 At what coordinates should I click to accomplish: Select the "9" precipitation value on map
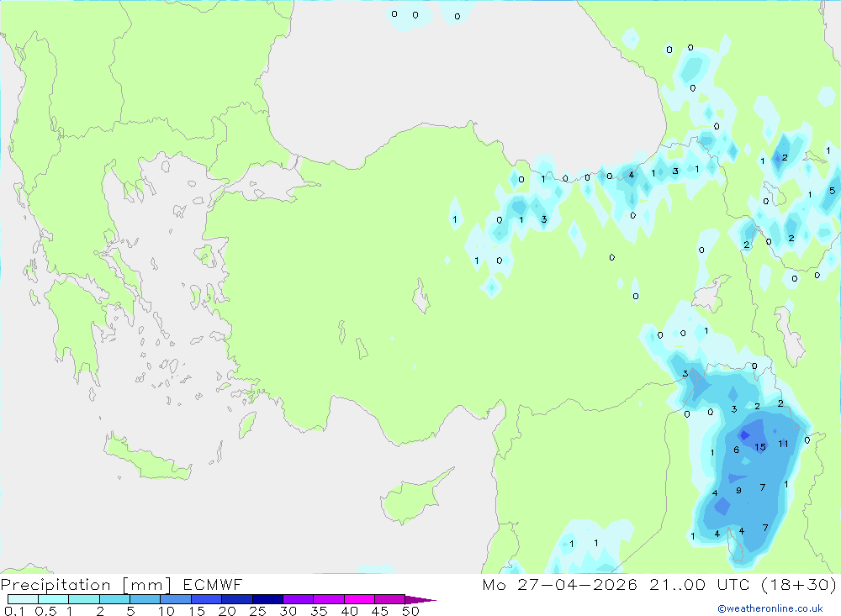(738, 491)
